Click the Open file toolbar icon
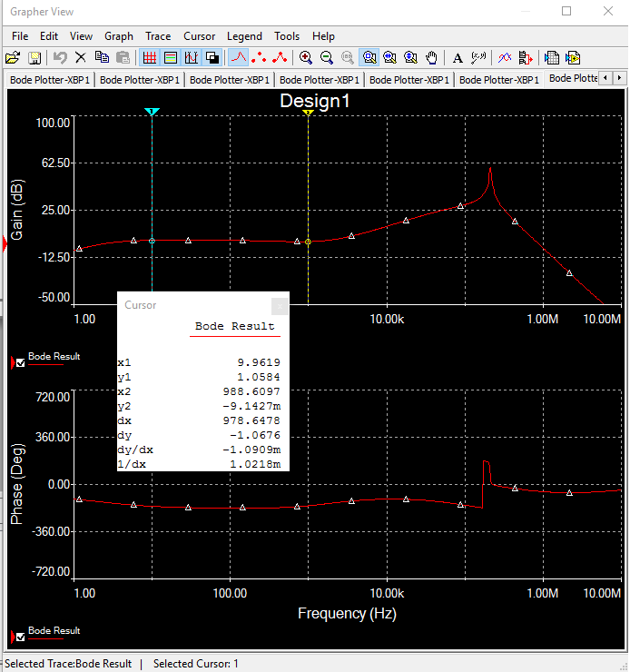The height and width of the screenshot is (672, 630). pyautogui.click(x=13, y=57)
